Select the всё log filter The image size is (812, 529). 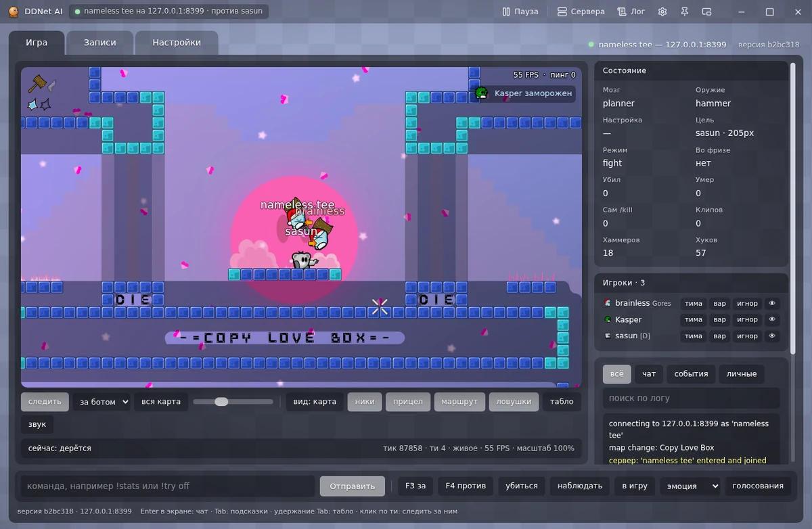click(x=617, y=374)
